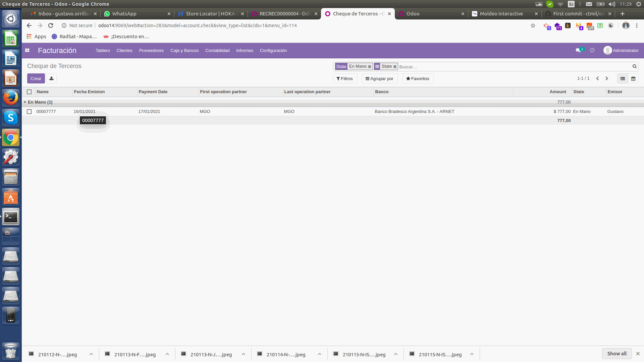Screen dimensions: 644x362
Task: Open Skype from the Ubuntu dock
Action: (x=11, y=118)
